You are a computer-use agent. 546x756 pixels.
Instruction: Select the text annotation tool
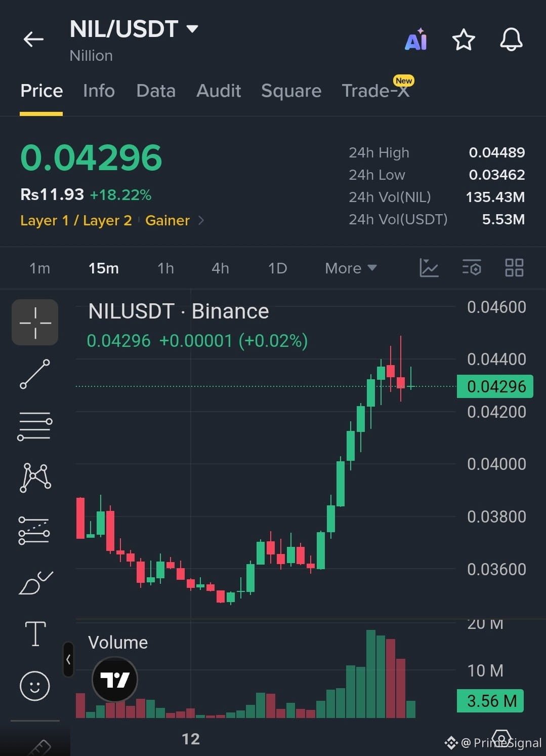pyautogui.click(x=35, y=633)
